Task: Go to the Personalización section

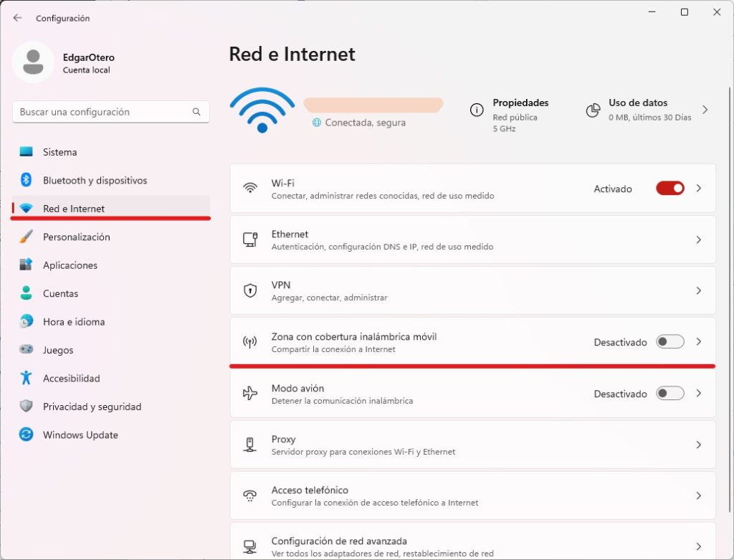Action: [111, 237]
